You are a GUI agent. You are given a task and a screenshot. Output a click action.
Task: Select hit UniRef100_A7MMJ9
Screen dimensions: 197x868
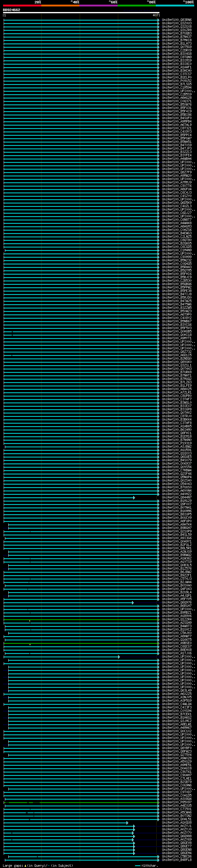(x=176, y=183)
